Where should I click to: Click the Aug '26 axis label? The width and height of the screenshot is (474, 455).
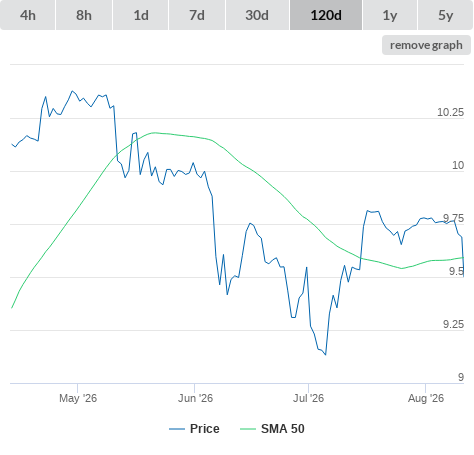(426, 398)
